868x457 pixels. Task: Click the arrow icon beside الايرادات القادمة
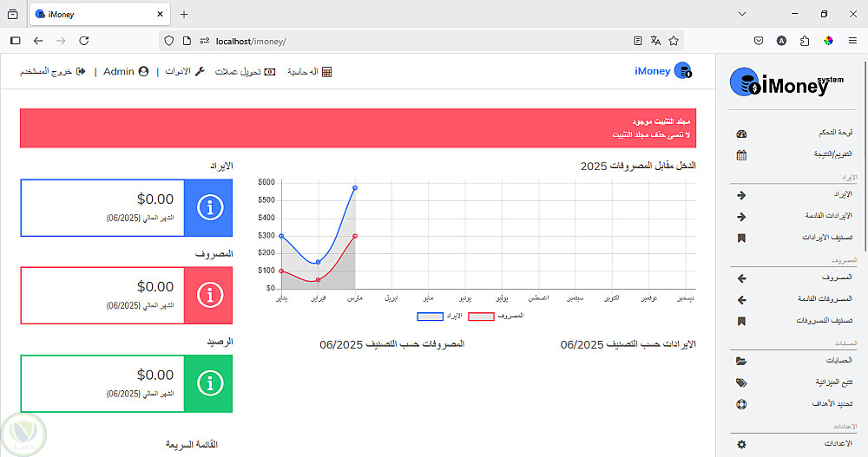tap(741, 217)
